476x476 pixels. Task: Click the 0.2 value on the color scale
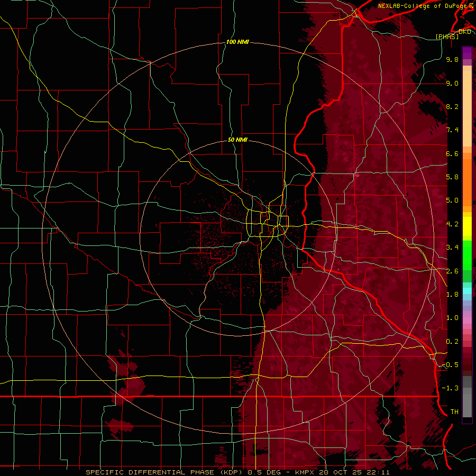(x=452, y=342)
